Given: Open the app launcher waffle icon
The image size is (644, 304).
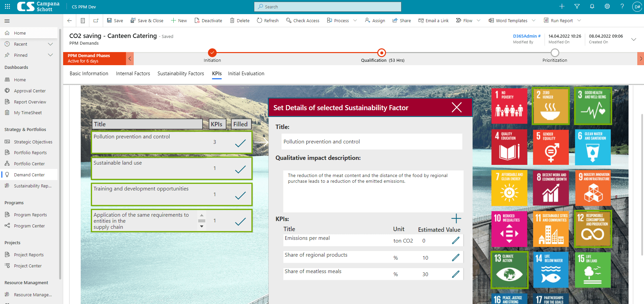Looking at the screenshot, I should (x=7, y=6).
